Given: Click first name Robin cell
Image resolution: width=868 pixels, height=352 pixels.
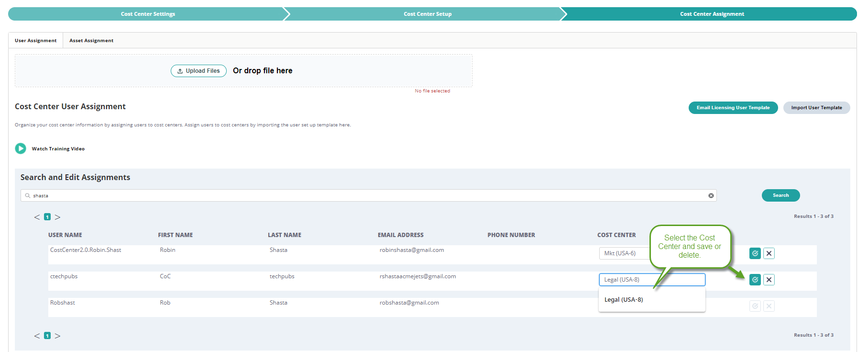Looking at the screenshot, I should 167,250.
